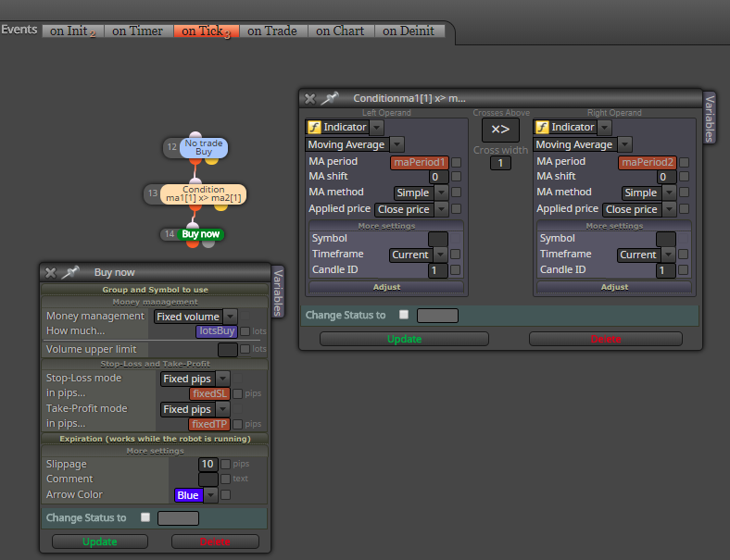Toggle left operand Applied price checkbox
This screenshot has width=730, height=560.
click(x=456, y=209)
